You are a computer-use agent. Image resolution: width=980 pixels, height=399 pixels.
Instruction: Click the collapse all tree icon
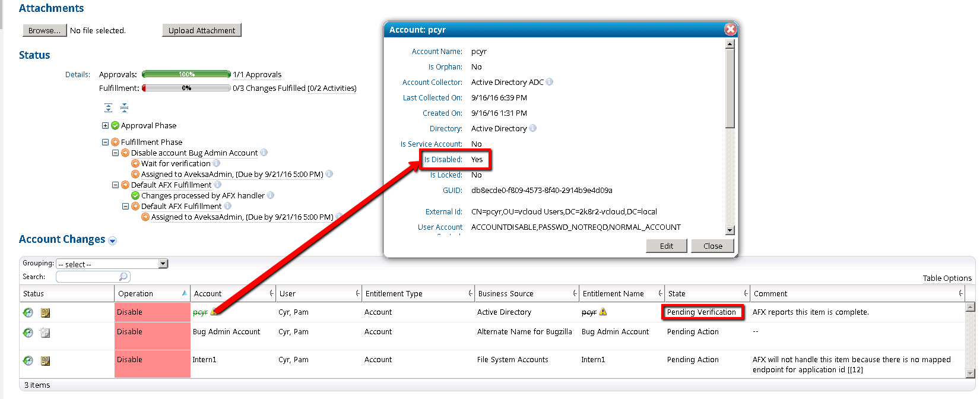coord(124,107)
